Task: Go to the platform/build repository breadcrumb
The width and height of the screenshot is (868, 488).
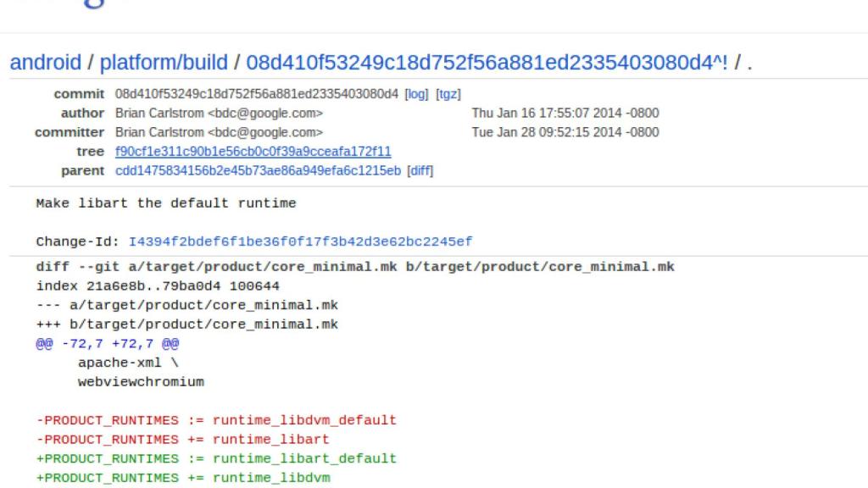Action: click(164, 63)
